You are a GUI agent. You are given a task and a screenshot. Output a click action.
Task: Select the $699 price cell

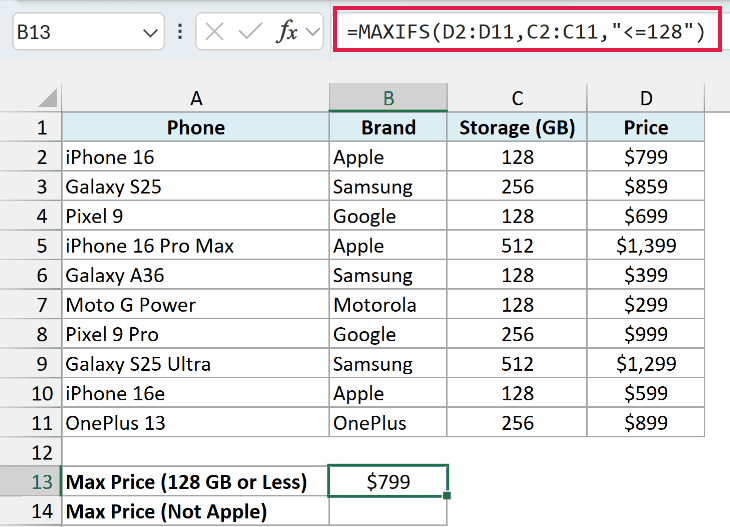[x=646, y=216]
